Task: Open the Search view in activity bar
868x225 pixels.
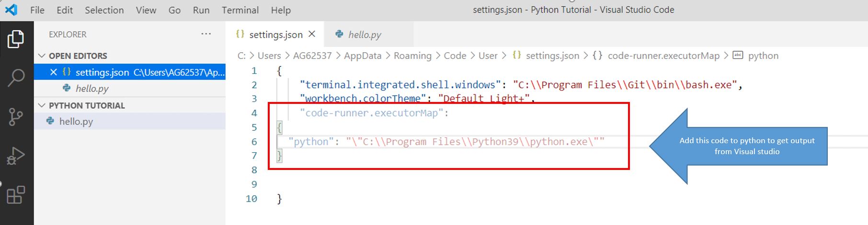Action: [x=16, y=77]
